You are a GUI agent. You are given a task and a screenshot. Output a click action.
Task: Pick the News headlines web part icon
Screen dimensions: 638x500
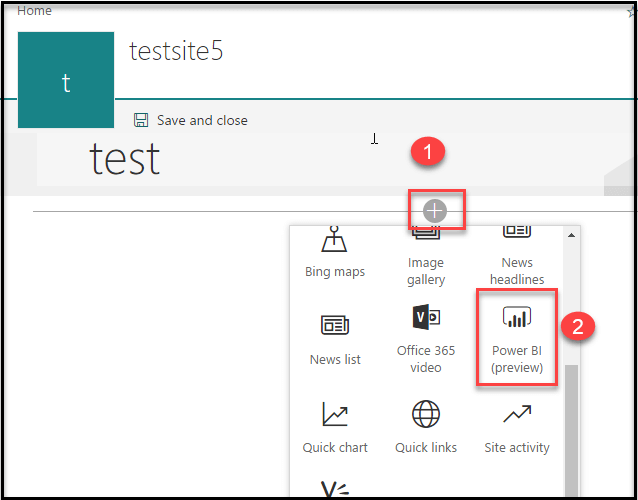point(517,232)
